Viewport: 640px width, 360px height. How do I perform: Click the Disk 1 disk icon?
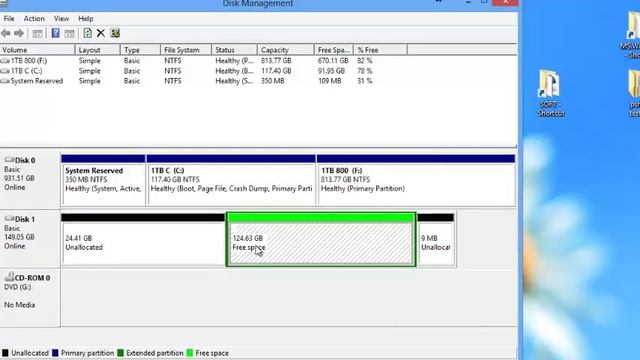(x=9, y=219)
